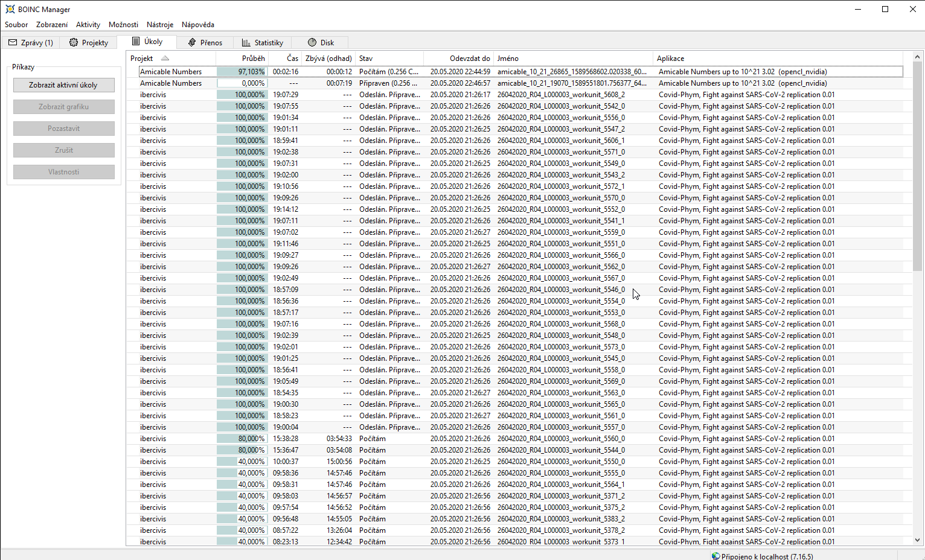
Task: Click the envelope icon on Zprávy tab
Action: click(x=13, y=42)
